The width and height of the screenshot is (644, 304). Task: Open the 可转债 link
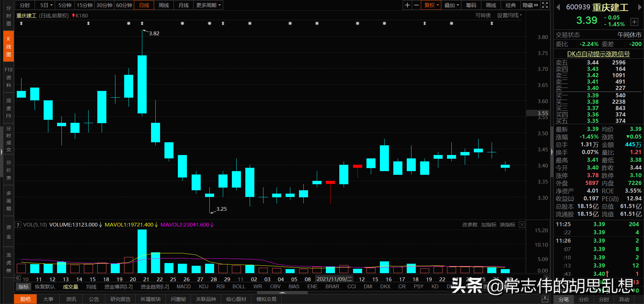click(x=483, y=15)
